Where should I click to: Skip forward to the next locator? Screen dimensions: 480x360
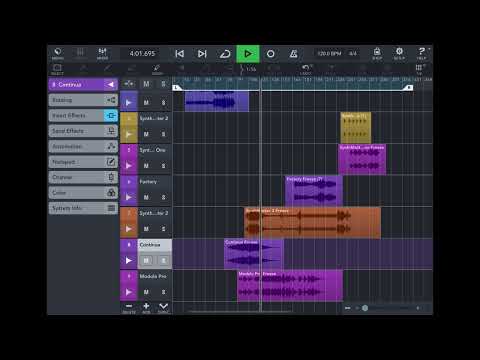coord(202,54)
